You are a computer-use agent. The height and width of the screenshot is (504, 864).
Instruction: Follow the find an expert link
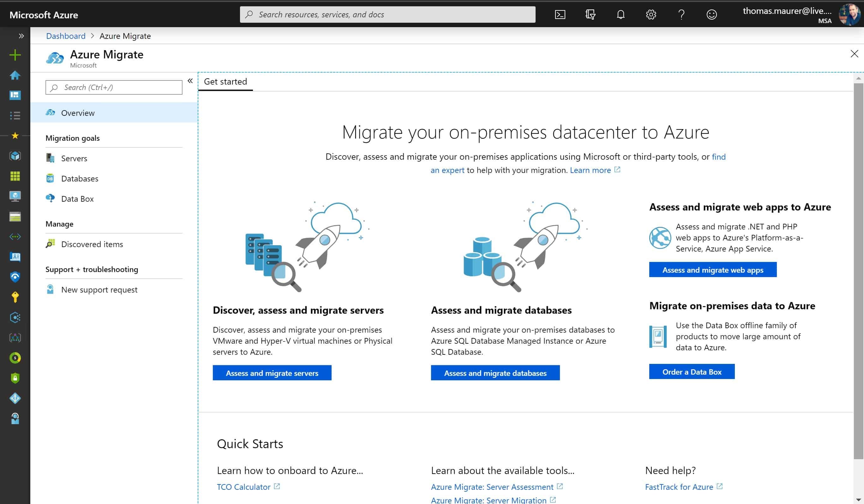pyautogui.click(x=447, y=170)
